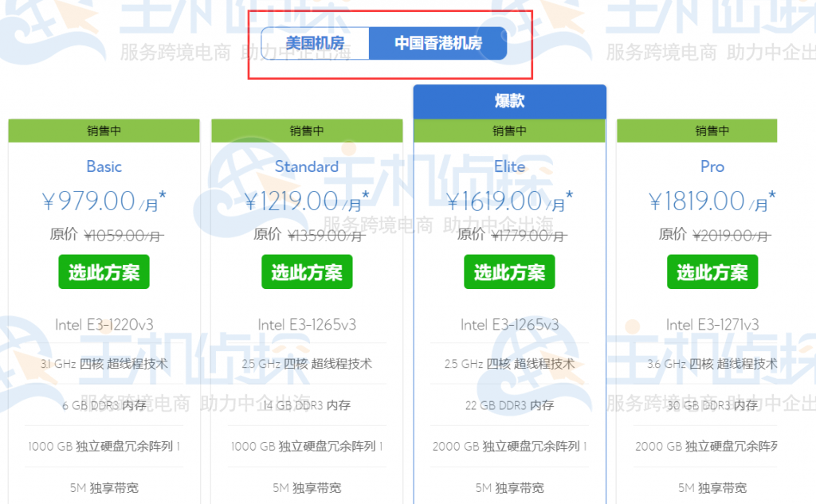Click the 销售中 badge above Standard
Viewport: 816px width, 504px height.
point(307,131)
